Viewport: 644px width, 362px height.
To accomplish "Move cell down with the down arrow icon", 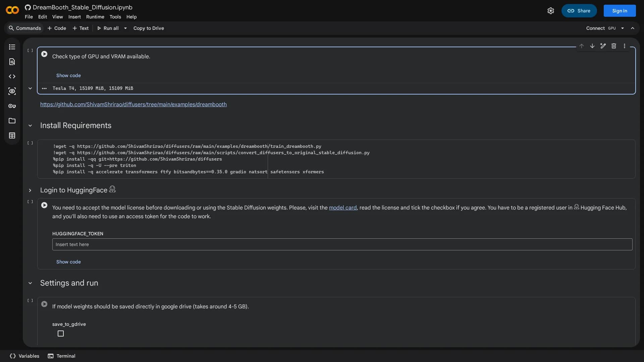I will click(592, 46).
